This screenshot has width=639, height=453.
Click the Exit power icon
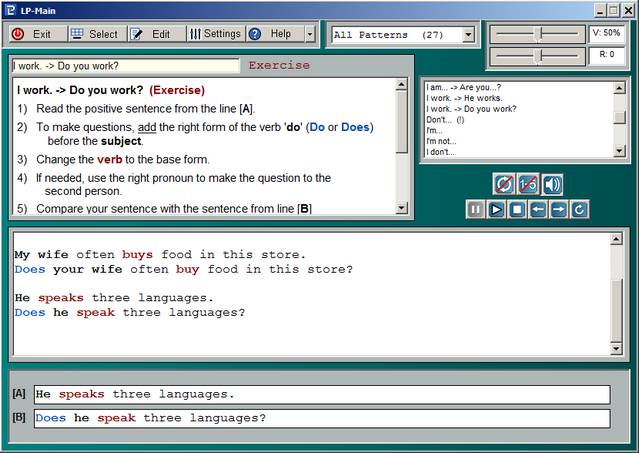pos(18,34)
